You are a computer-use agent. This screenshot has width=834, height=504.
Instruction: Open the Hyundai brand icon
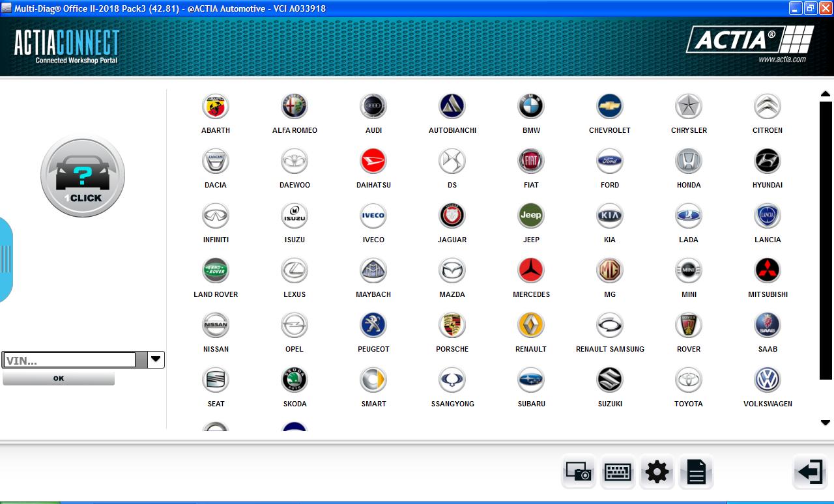coord(768,161)
